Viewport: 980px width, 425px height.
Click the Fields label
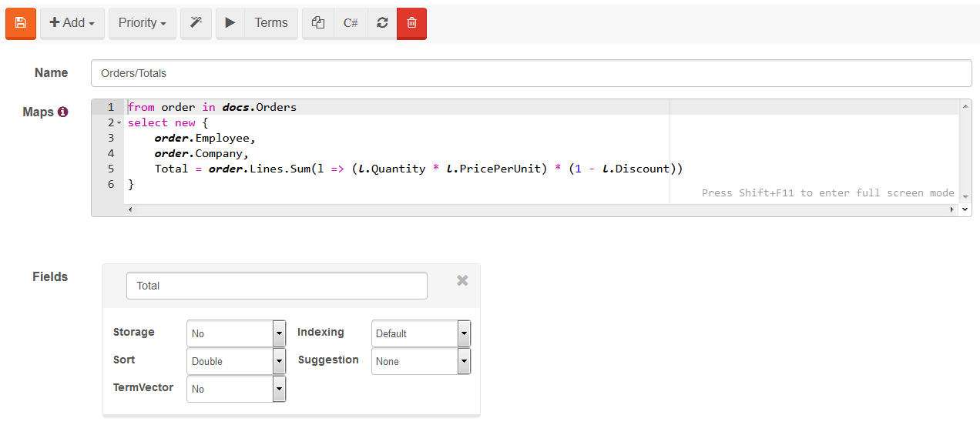(x=50, y=276)
